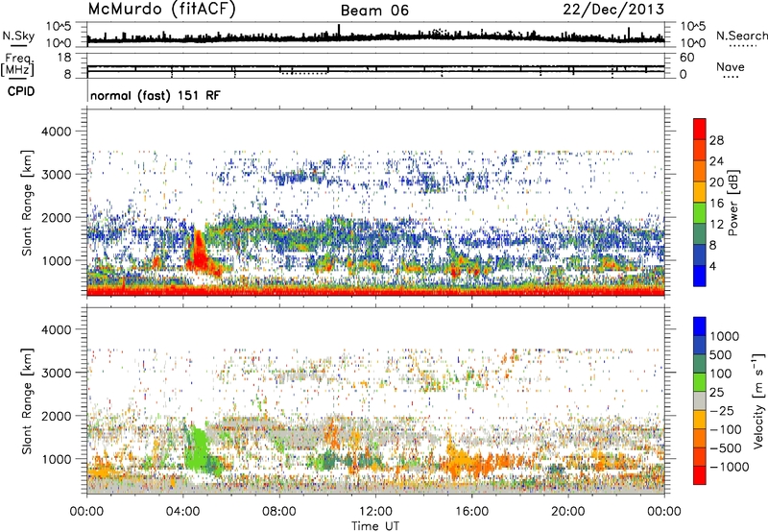Viewport: 768px width, 532px height.
Task: Click the "Power [dB]" color bar title
Action: point(733,203)
